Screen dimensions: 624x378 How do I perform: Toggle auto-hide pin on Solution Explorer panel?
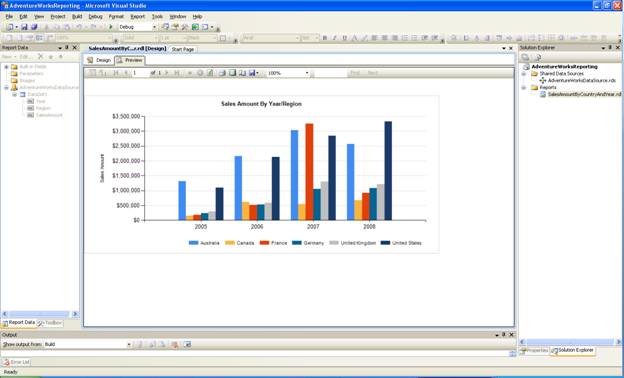point(610,47)
